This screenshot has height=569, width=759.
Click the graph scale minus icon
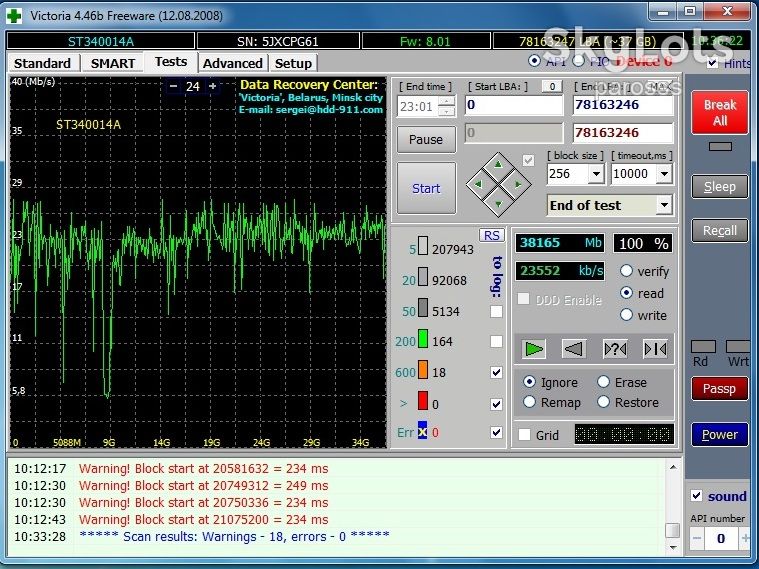(x=174, y=86)
